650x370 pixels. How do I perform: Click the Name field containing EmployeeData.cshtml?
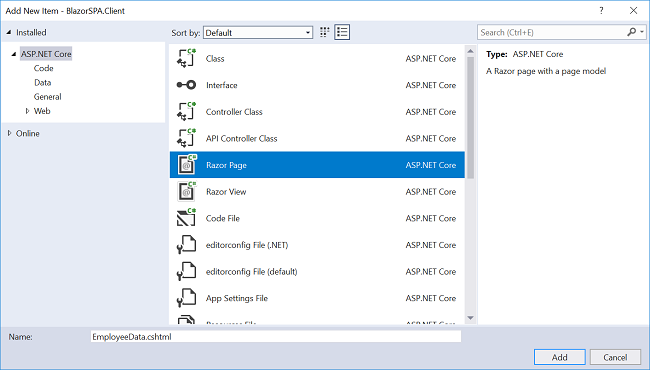coord(276,336)
